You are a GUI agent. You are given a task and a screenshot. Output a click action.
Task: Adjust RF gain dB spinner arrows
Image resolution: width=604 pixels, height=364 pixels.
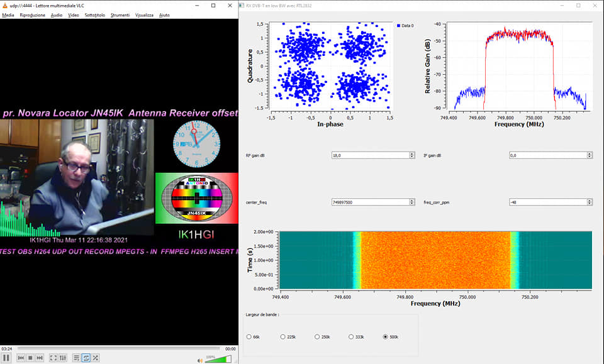coord(411,155)
